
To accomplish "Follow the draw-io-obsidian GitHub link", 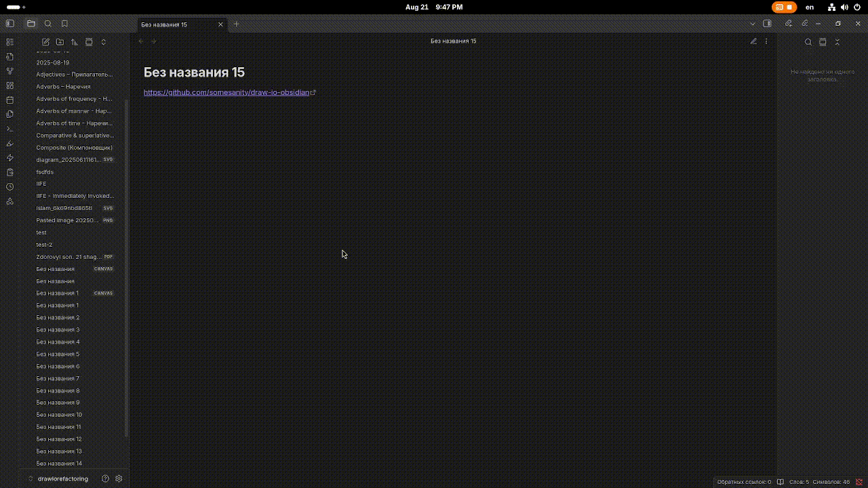I will click(226, 92).
